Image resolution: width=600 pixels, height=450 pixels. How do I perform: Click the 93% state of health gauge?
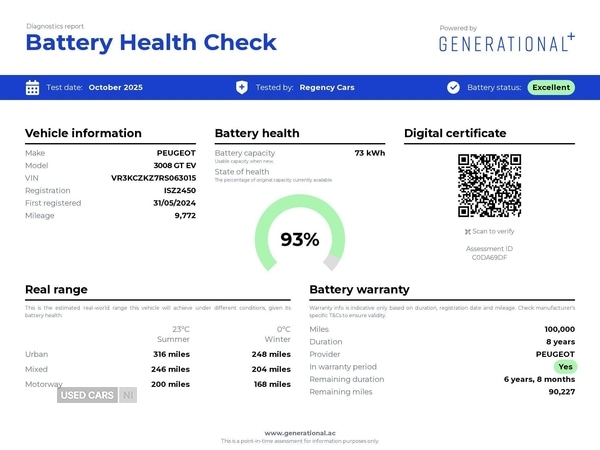click(299, 238)
